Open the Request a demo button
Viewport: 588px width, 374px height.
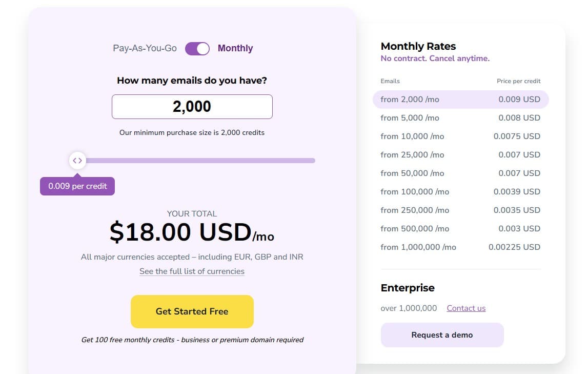pos(442,334)
